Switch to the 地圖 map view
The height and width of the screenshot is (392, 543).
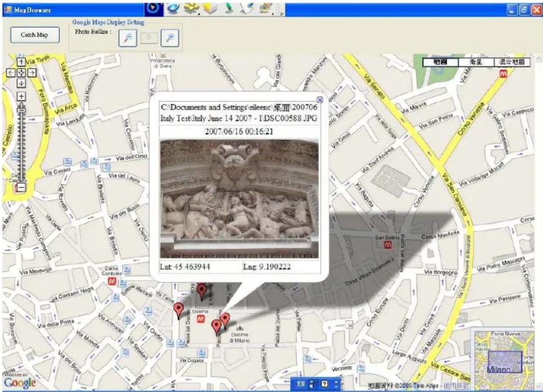[x=440, y=62]
